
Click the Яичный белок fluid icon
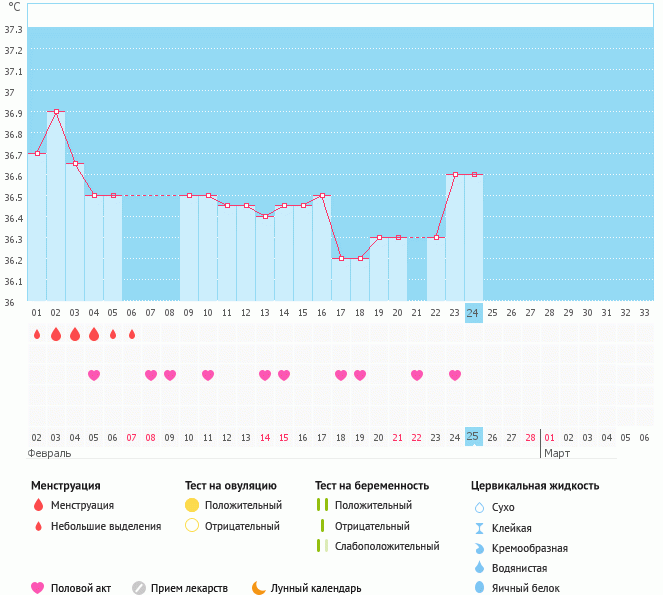tap(478, 588)
